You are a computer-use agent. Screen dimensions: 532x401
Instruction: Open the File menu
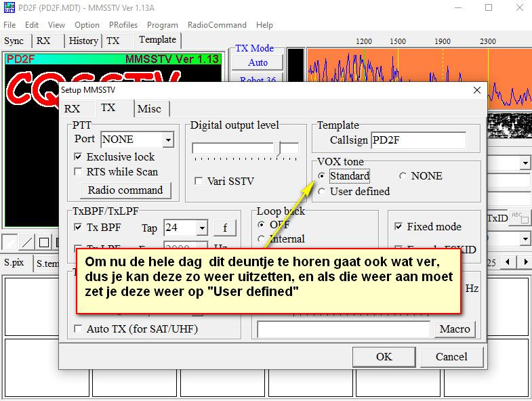[9, 25]
